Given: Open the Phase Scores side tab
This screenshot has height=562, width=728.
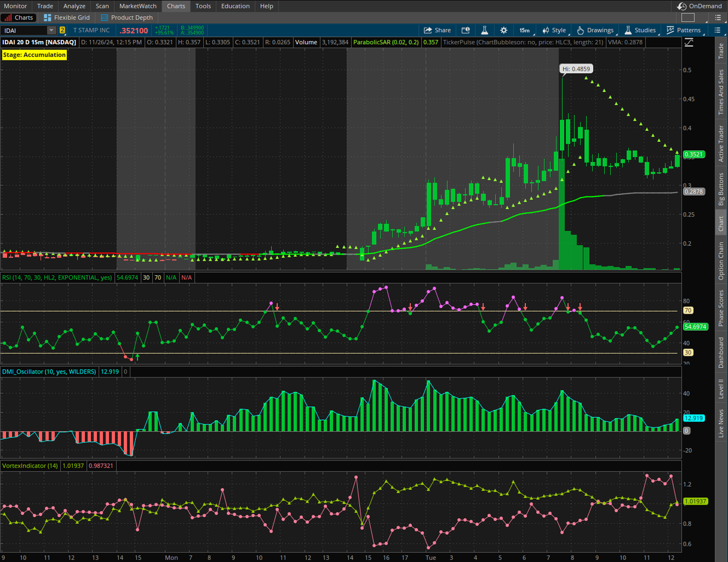Looking at the screenshot, I should tap(721, 308).
